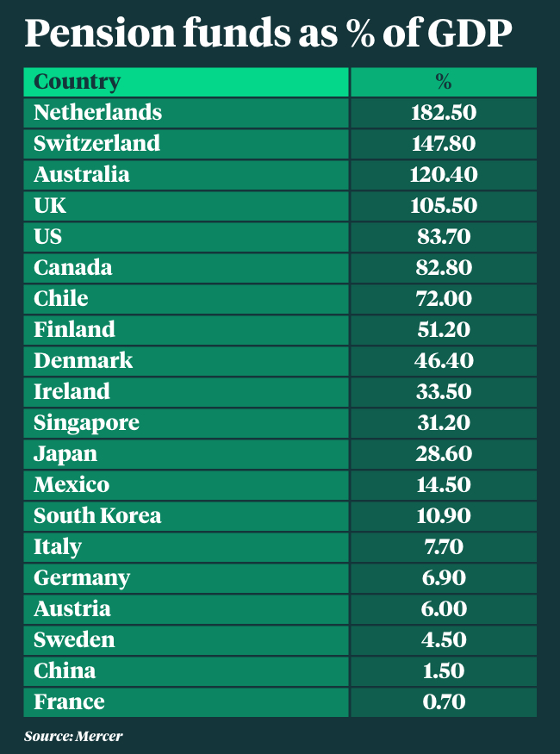Select the Denmark row label
560x754 pixels.
point(84,360)
